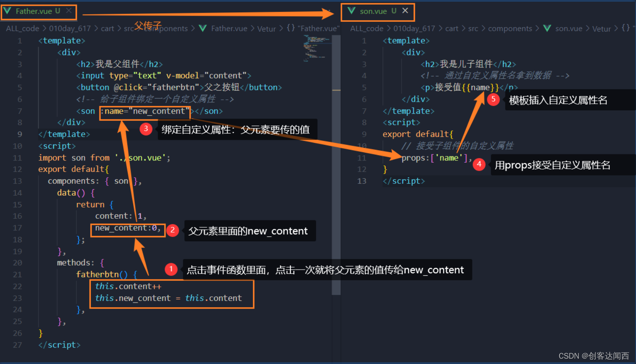Click the 'methods: {' line

click(x=81, y=263)
